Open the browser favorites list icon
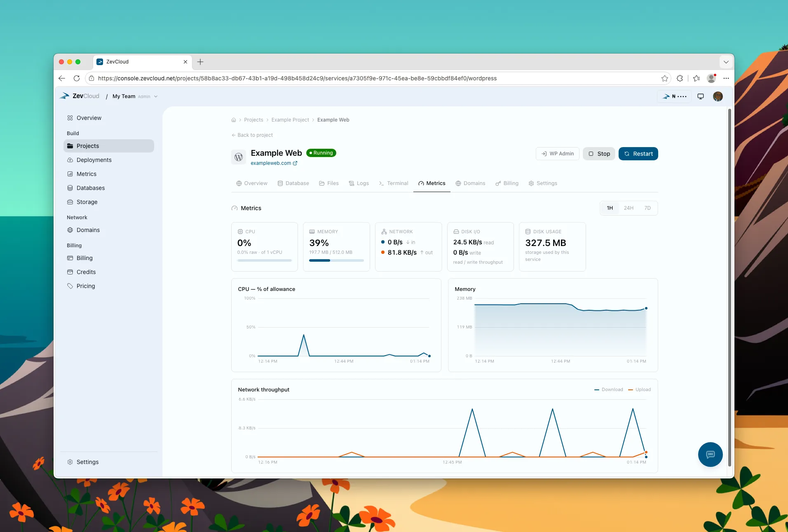This screenshot has width=788, height=532. pyautogui.click(x=697, y=78)
